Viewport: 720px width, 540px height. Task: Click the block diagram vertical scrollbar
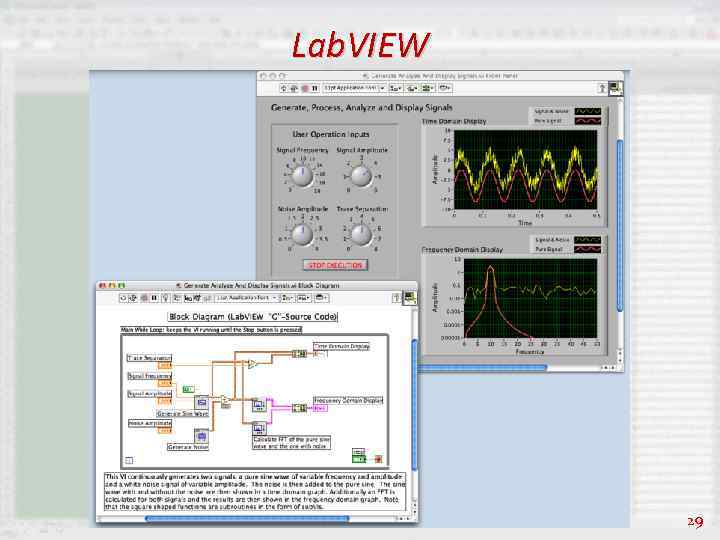[x=415, y=404]
